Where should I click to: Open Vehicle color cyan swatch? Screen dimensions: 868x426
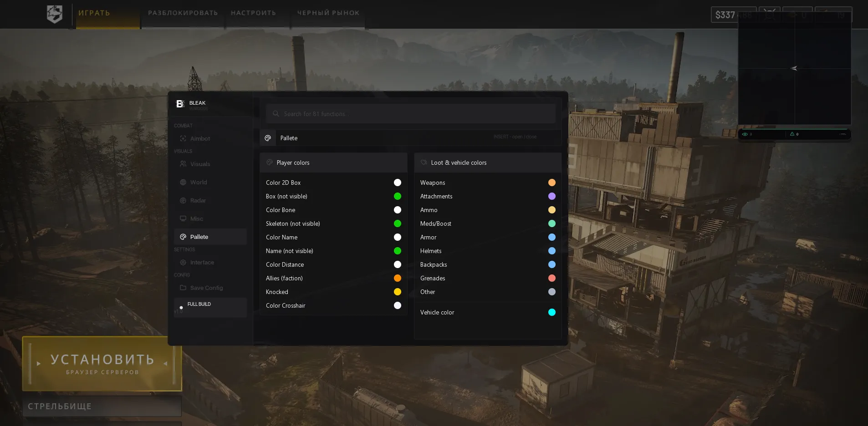[x=552, y=312]
